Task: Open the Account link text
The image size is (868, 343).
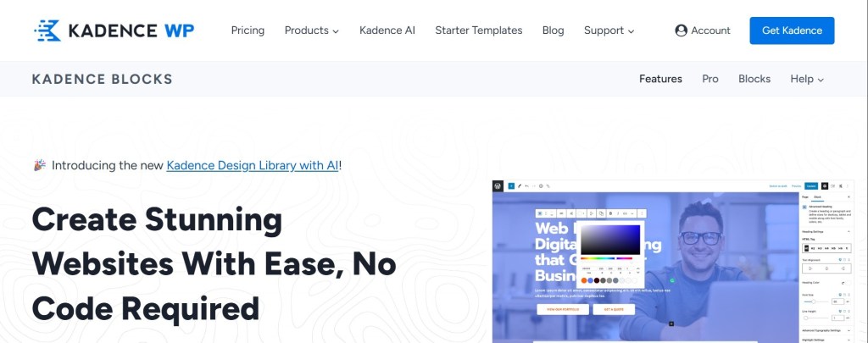Action: coord(711,30)
